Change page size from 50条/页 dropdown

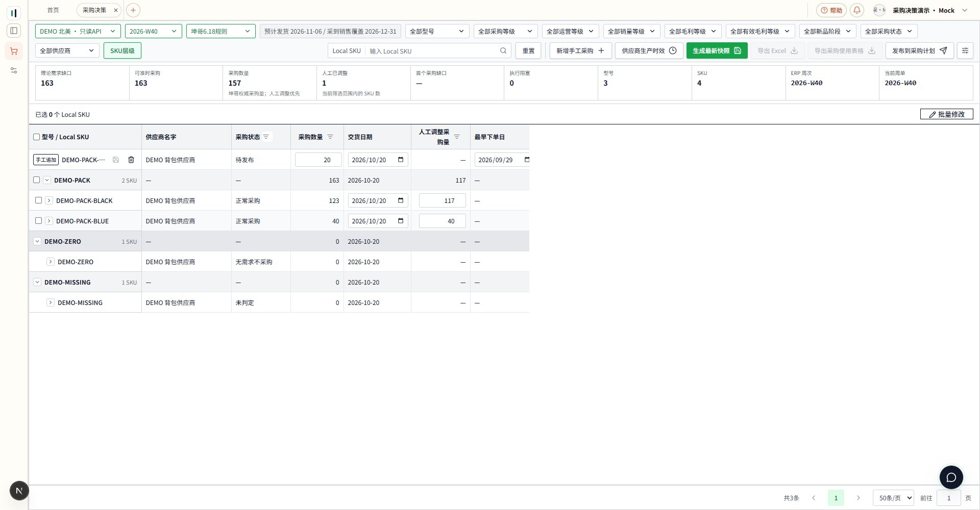(x=893, y=498)
